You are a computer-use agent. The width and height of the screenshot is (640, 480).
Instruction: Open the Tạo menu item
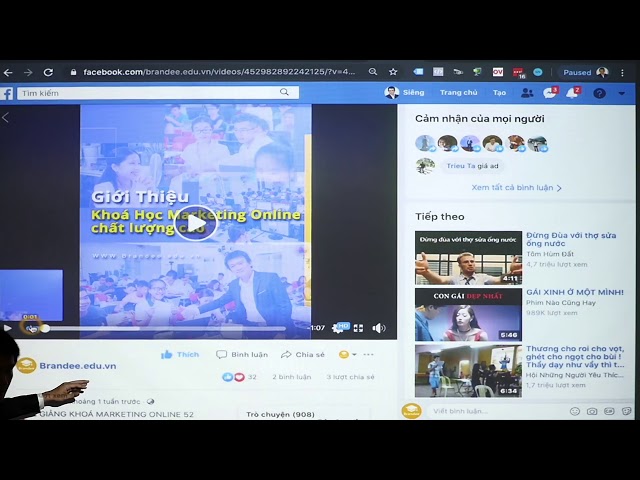[499, 93]
